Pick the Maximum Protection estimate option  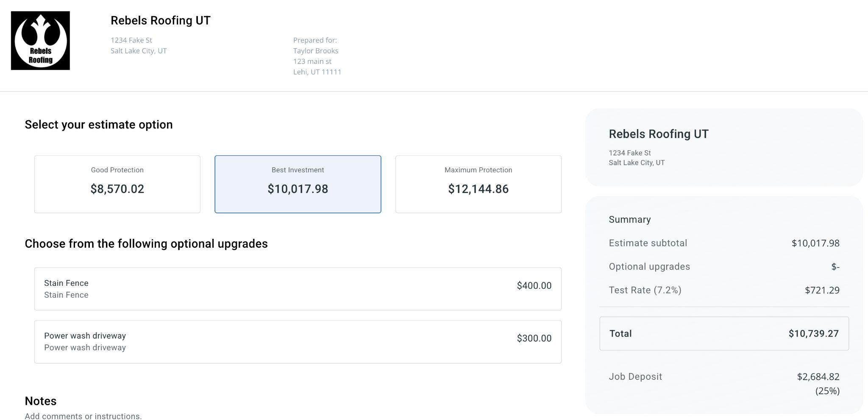pyautogui.click(x=478, y=184)
